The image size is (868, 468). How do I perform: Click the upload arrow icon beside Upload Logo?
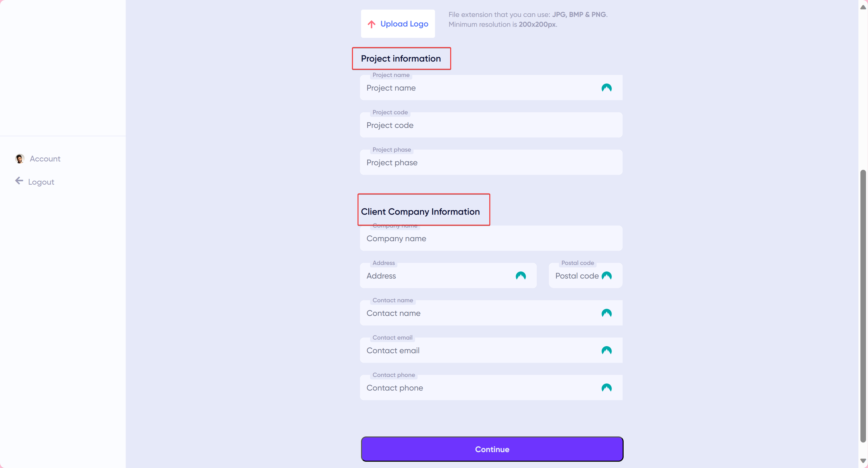click(371, 24)
